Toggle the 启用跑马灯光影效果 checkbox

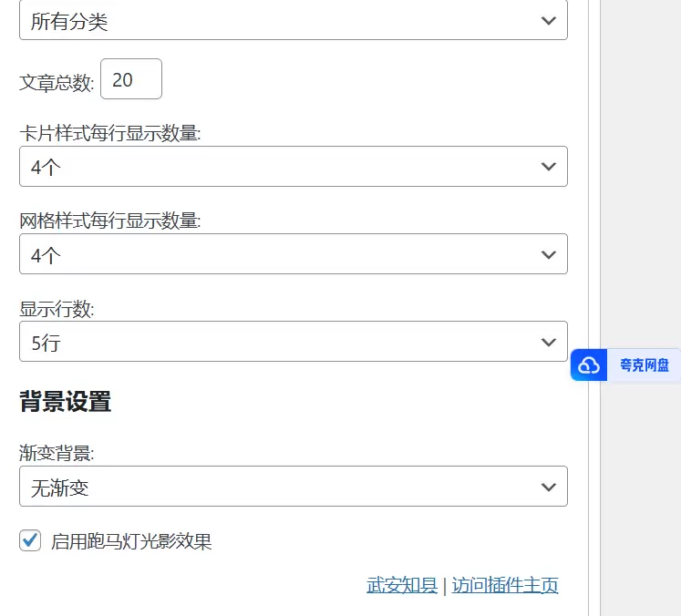30,540
